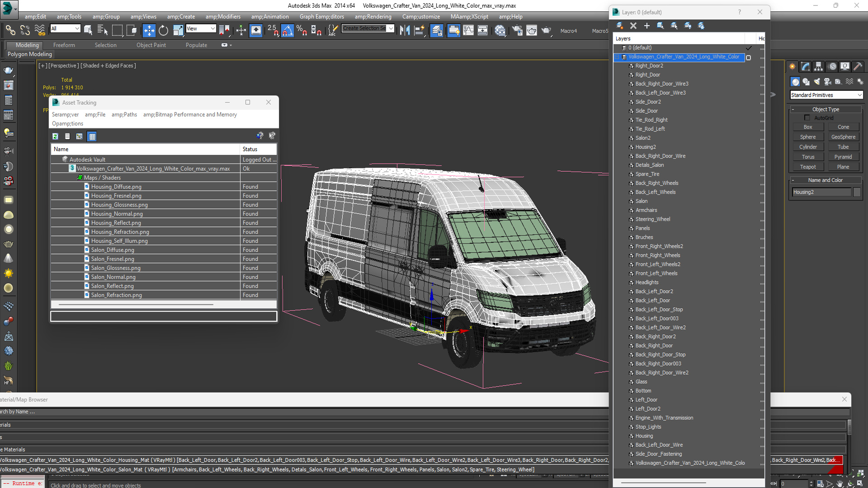Activate the Select and Rotate tool
The image size is (868, 488).
[163, 30]
